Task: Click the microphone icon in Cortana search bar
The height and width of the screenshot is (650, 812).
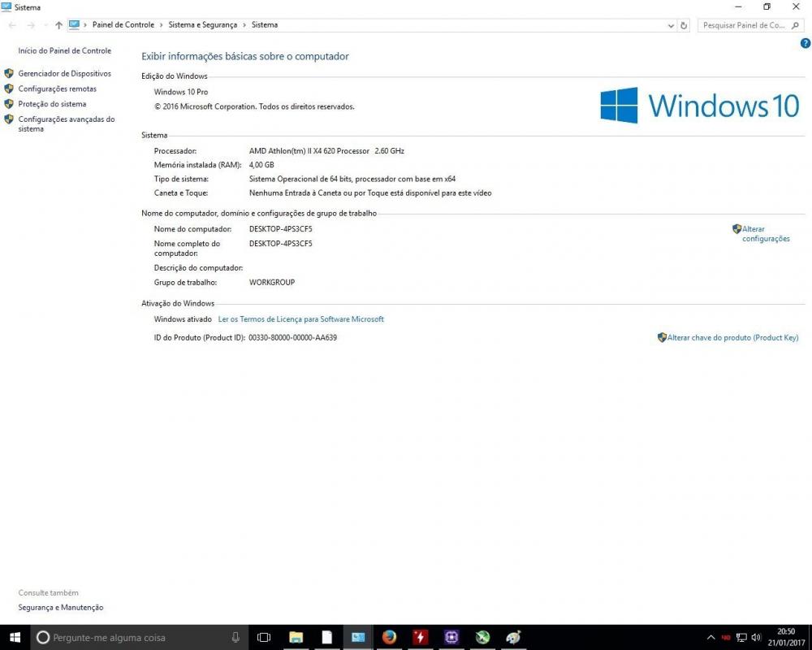Action: (235, 637)
